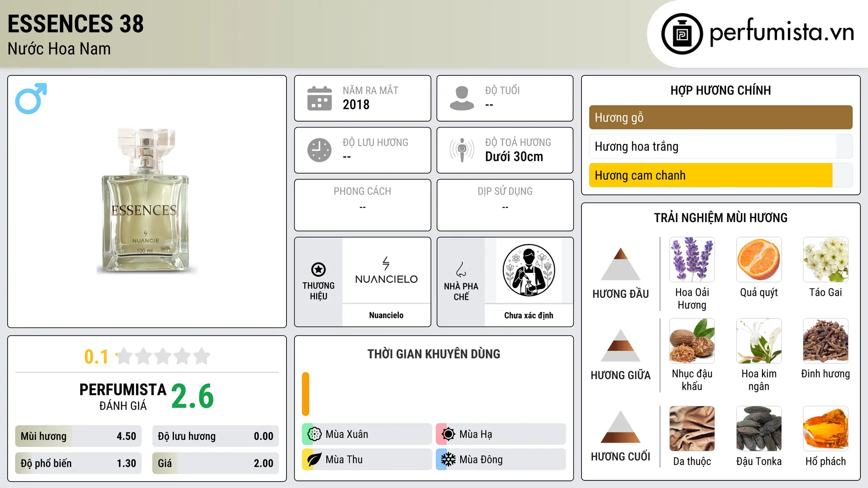Click the Perfumista score 2.6
Screen dimensions: 868x488
pos(193,396)
